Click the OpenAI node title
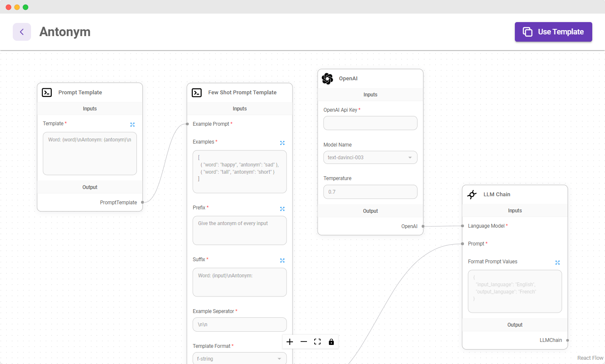Viewport: 605px width, 364px height. coord(348,79)
